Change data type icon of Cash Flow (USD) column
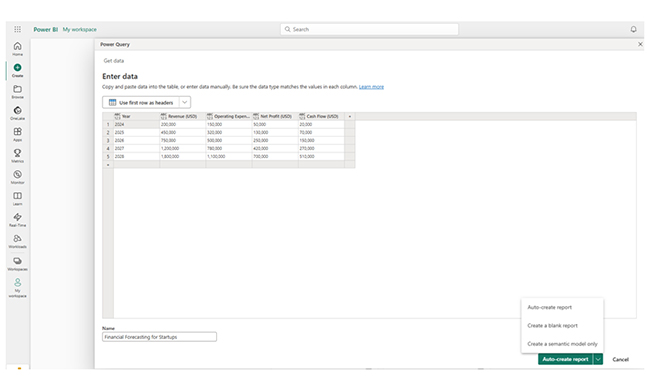The height and width of the screenshot is (389, 650). pyautogui.click(x=302, y=117)
